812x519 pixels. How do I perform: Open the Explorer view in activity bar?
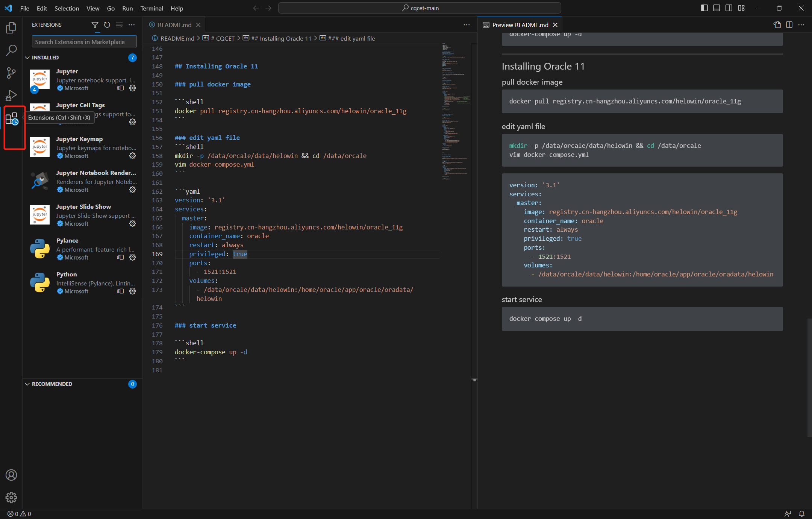(x=11, y=27)
